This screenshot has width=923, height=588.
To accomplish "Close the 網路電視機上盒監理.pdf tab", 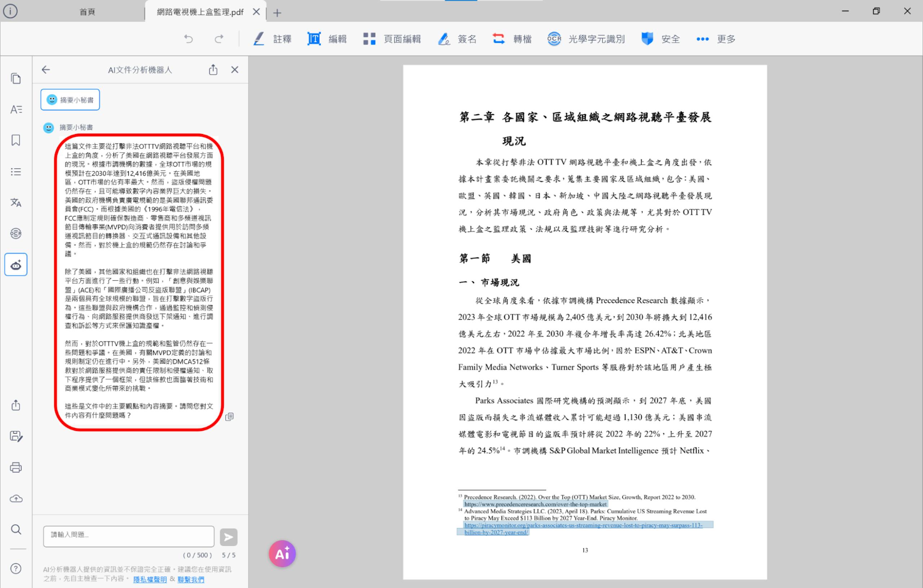I will click(256, 12).
